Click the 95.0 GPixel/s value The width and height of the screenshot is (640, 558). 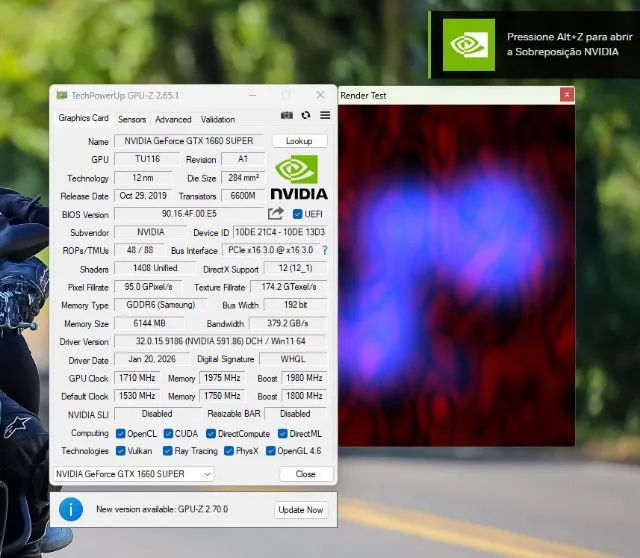click(148, 287)
